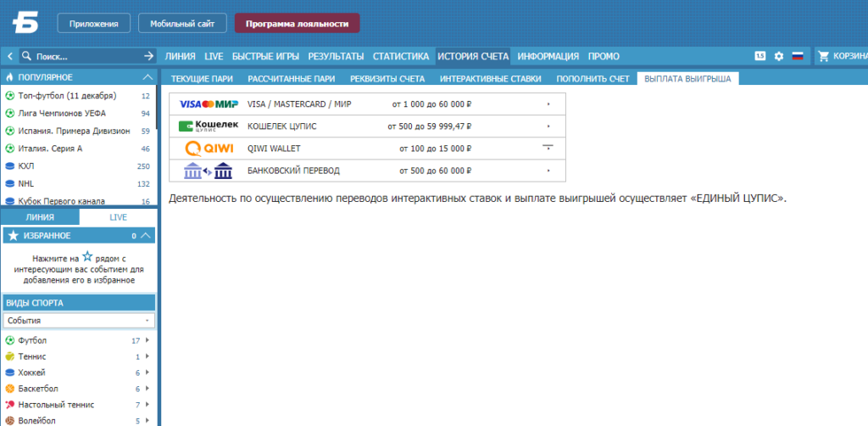Screen dimensions: 868x426
Task: Open ИНФОРМАЦИЯ menu item
Action: coord(548,56)
